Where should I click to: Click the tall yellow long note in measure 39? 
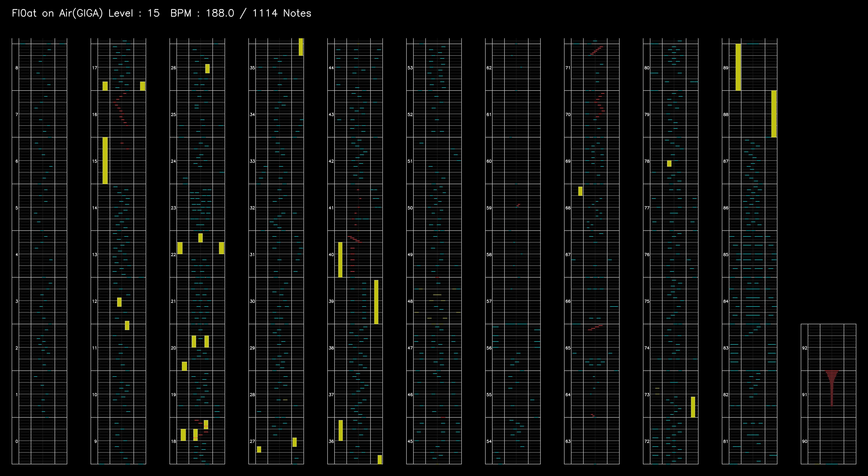click(376, 302)
